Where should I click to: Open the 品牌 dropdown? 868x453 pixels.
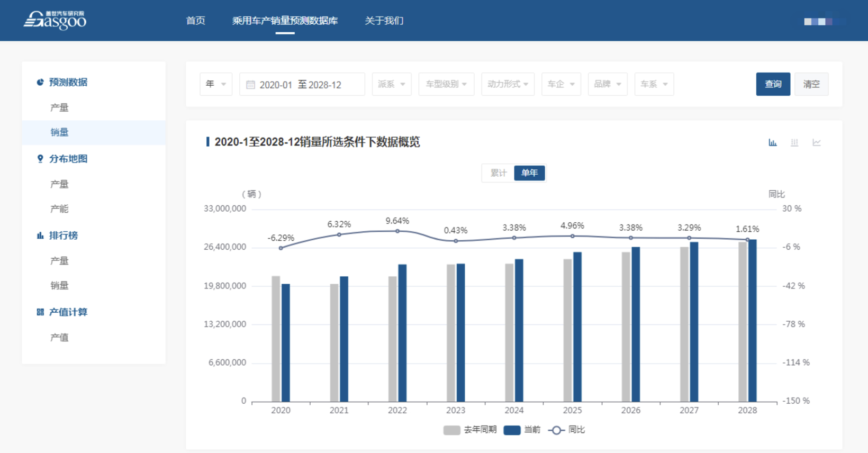608,84
